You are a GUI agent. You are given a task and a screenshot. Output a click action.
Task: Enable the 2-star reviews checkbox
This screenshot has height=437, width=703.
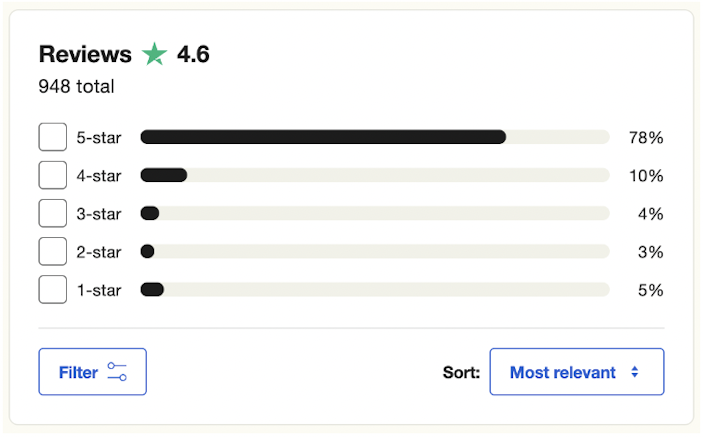coord(52,251)
